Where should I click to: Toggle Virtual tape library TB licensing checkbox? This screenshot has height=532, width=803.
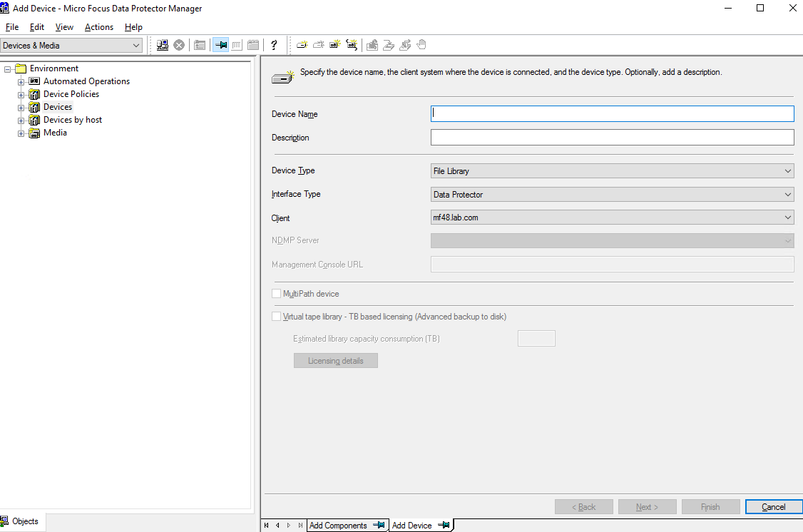point(277,317)
